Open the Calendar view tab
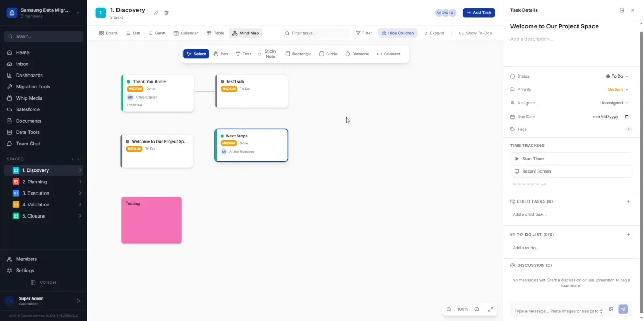Image resolution: width=644 pixels, height=321 pixels. 186,33
